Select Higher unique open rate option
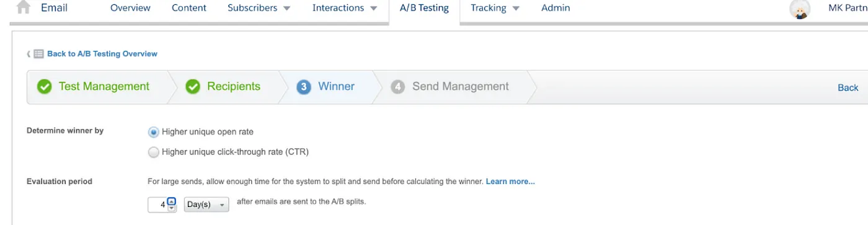868x225 pixels. point(154,131)
